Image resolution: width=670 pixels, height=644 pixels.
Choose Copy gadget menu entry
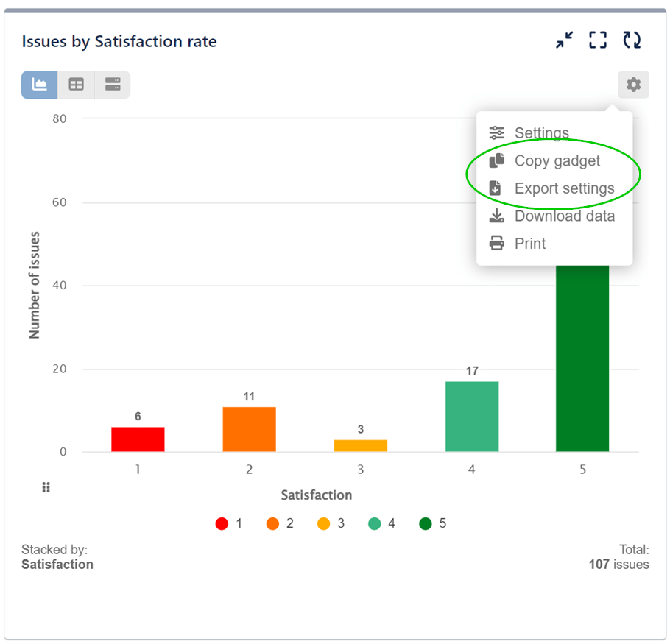[x=554, y=160]
